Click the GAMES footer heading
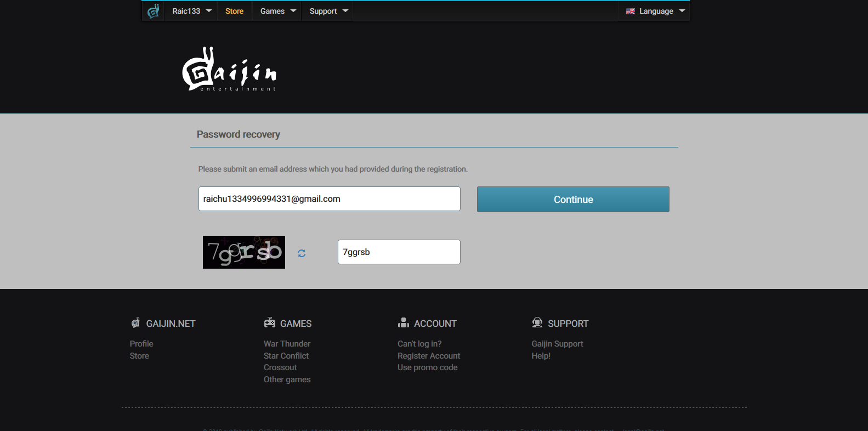This screenshot has width=868, height=431. 296,324
